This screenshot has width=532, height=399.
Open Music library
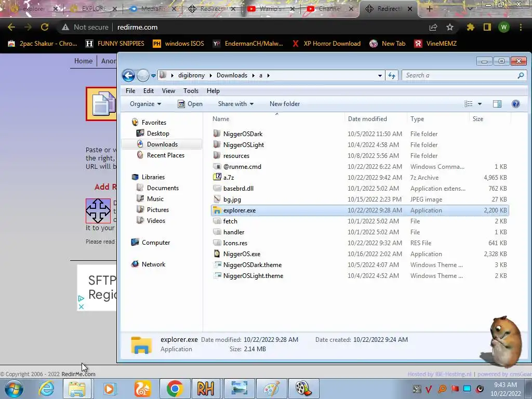pyautogui.click(x=155, y=199)
